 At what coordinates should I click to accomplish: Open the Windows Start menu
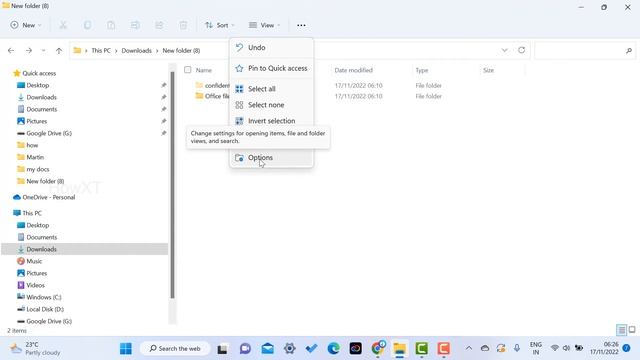coord(126,349)
